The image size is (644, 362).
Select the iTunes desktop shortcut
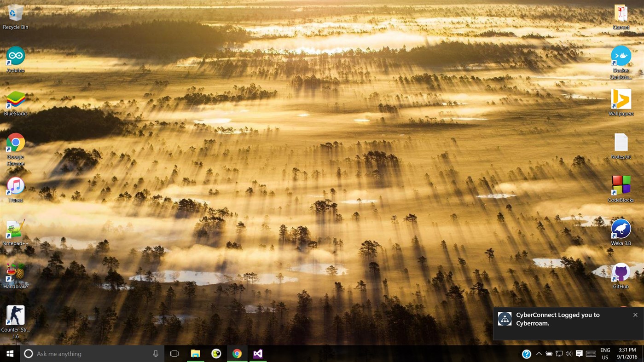(16, 190)
